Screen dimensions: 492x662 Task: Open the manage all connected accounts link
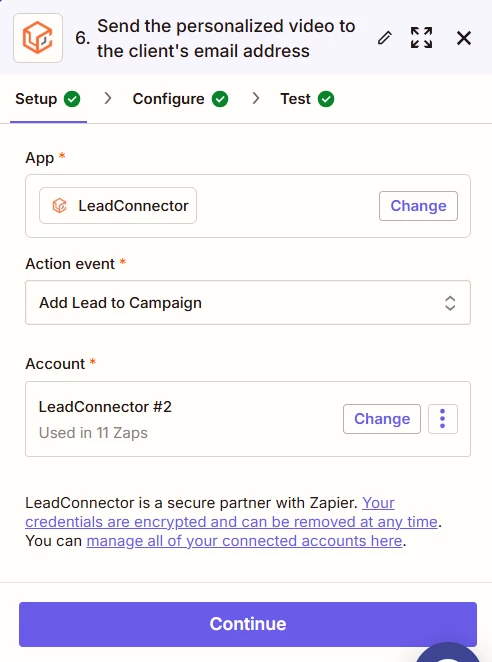pyautogui.click(x=244, y=541)
